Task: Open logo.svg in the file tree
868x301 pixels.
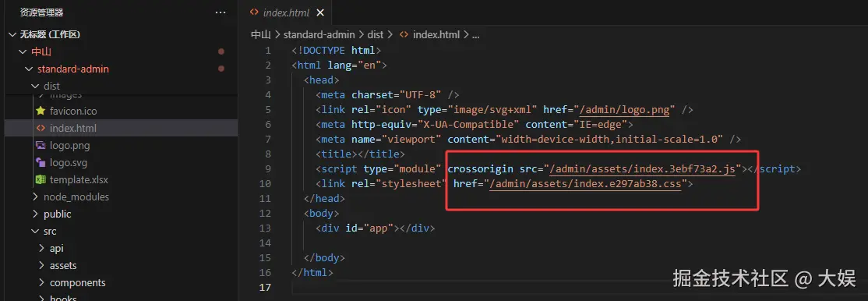Action: pos(69,163)
